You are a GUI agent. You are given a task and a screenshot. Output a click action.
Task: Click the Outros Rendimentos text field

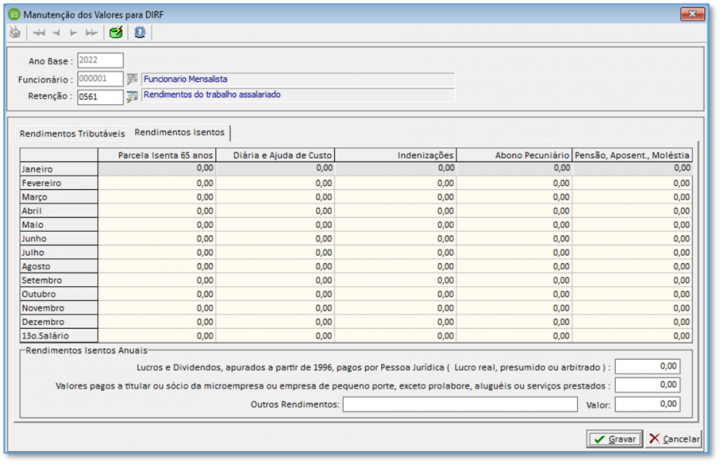(x=460, y=405)
